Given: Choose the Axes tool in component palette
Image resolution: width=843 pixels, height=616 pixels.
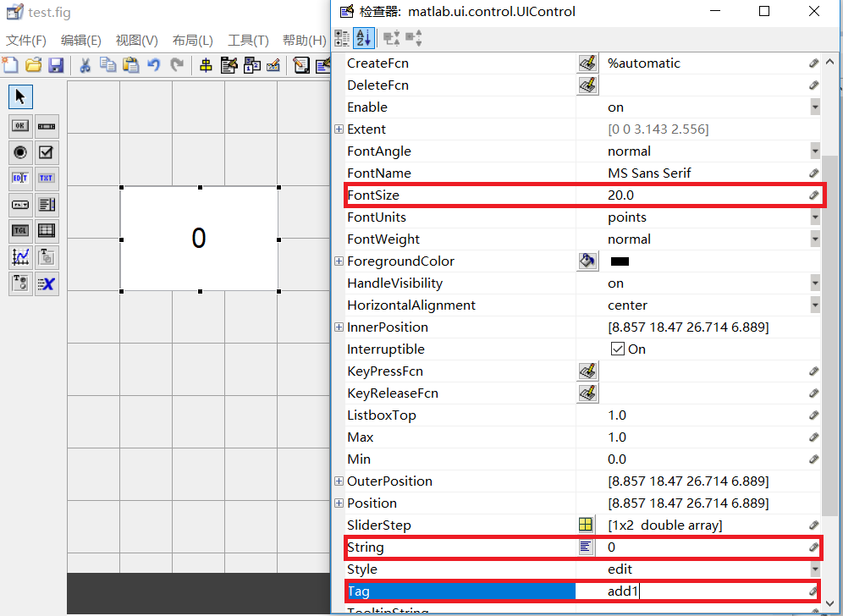Looking at the screenshot, I should tap(20, 257).
